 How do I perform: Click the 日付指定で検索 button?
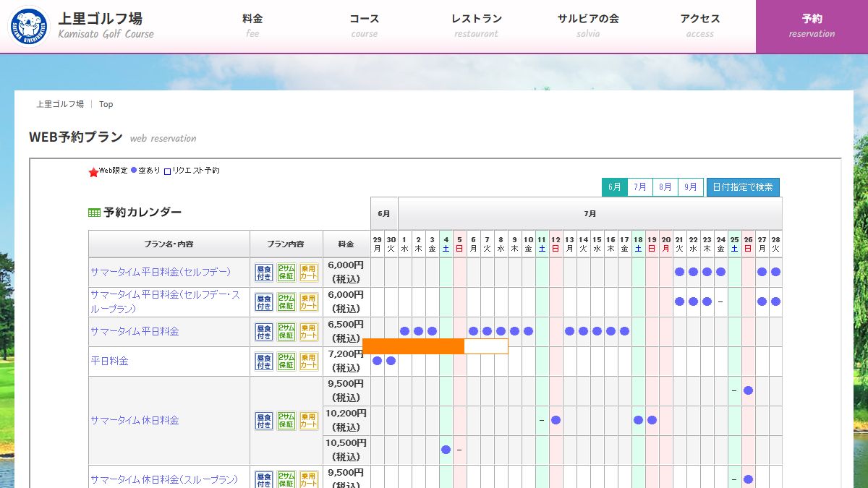(743, 187)
